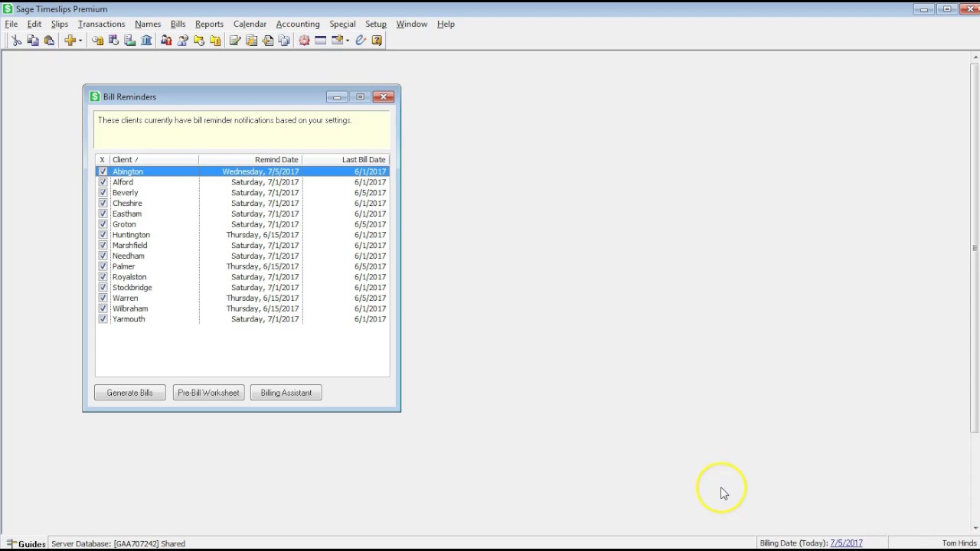
Task: Uncheck the Marshfield client checkbox
Action: point(103,246)
